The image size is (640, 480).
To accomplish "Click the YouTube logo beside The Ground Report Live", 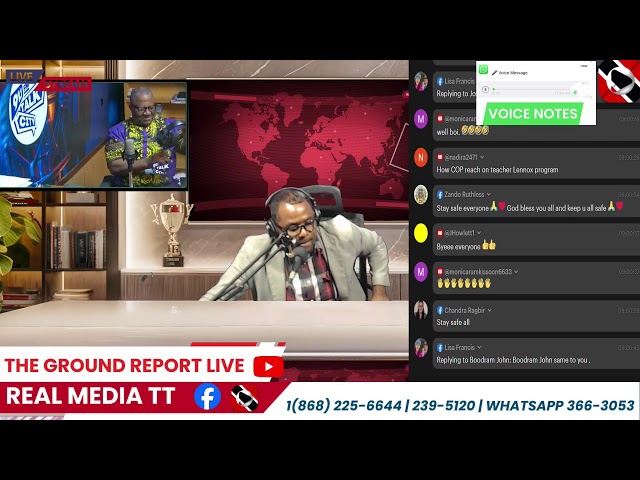I will (x=268, y=366).
